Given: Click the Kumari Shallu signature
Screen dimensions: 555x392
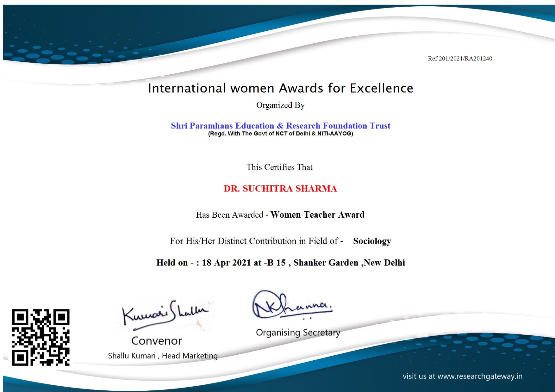Looking at the screenshot, I should pos(165,314).
